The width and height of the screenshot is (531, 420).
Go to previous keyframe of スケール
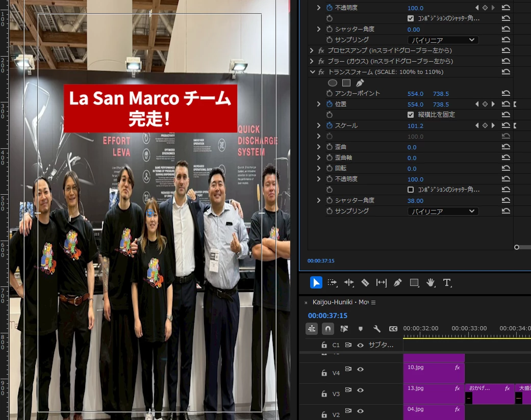point(477,125)
